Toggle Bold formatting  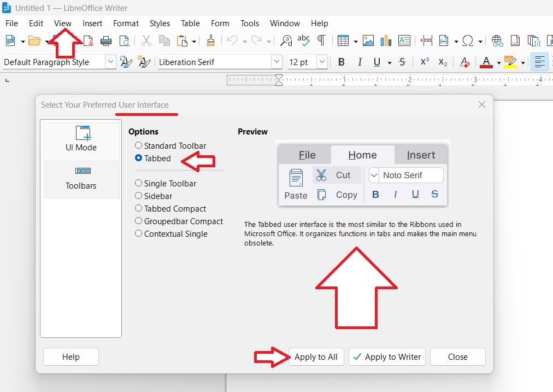(x=341, y=62)
